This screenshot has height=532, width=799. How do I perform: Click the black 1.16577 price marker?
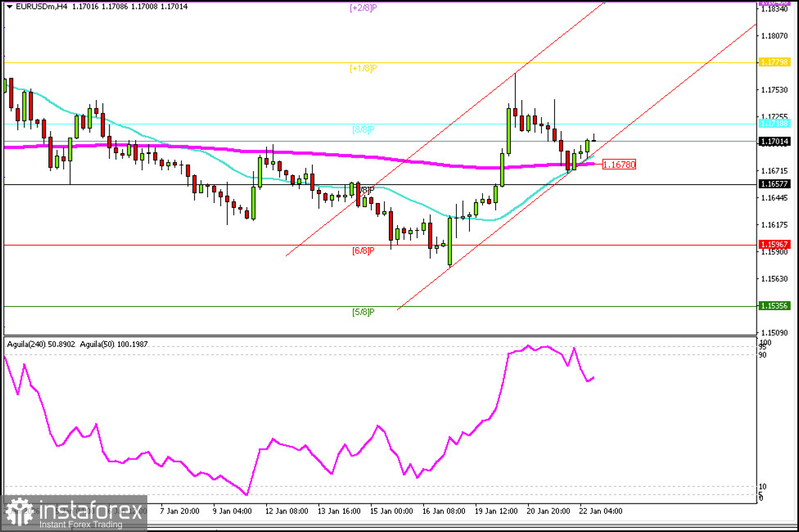coord(776,183)
